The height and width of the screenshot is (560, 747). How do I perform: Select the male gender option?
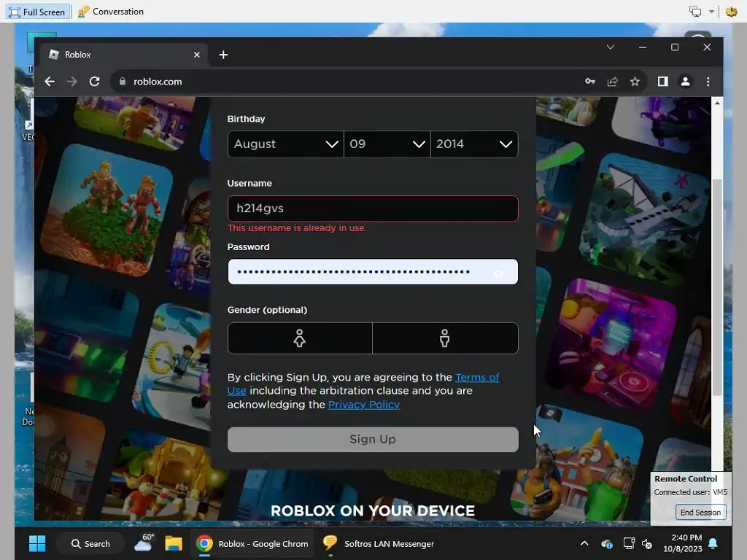tap(445, 338)
